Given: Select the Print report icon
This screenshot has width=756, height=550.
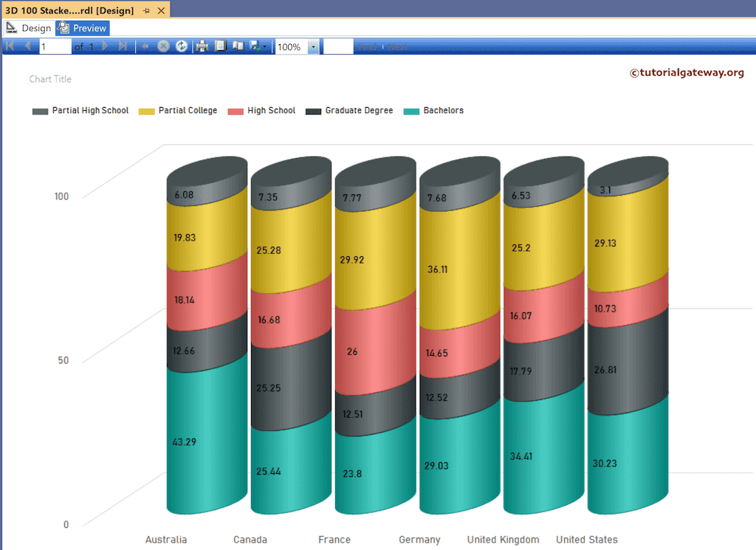Looking at the screenshot, I should [202, 46].
